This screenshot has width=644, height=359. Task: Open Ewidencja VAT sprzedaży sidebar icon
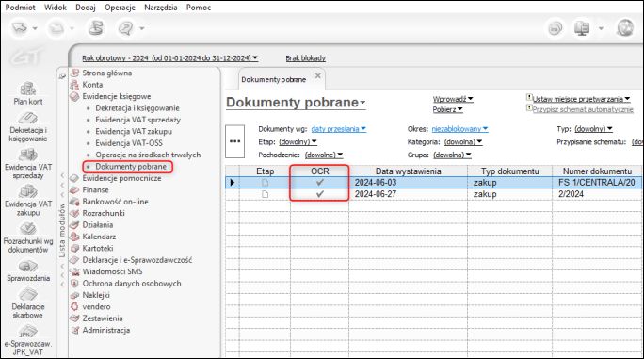28,164
